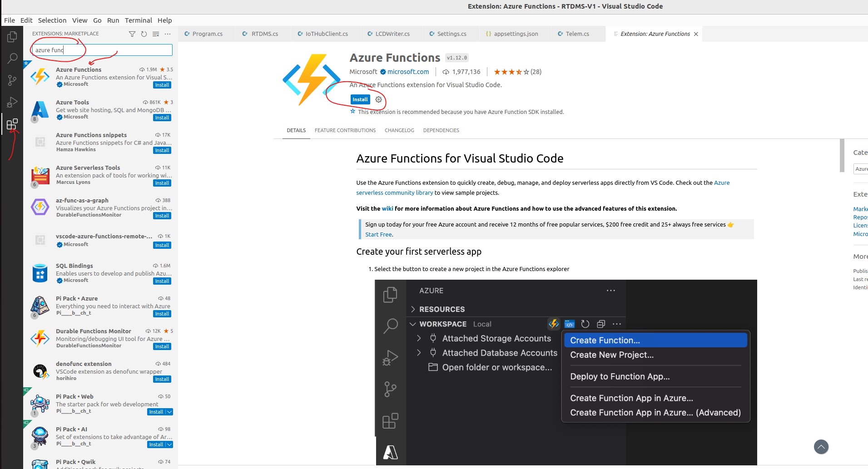Open the Run menu
868x469 pixels.
(113, 20)
